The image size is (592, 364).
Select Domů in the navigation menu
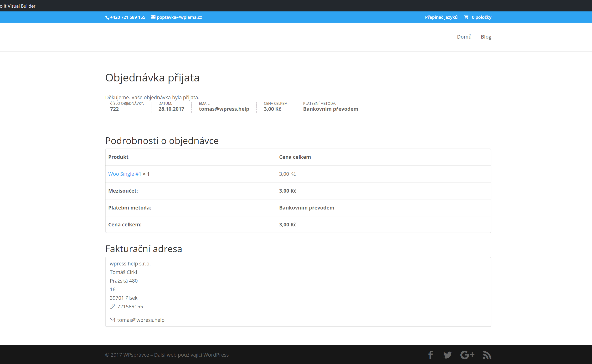pos(464,37)
